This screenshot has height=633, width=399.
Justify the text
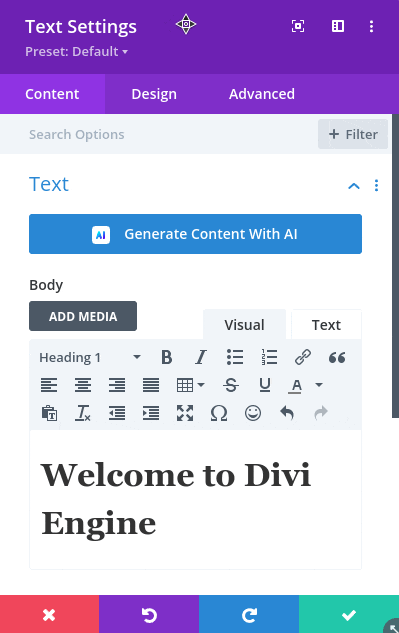(151, 385)
